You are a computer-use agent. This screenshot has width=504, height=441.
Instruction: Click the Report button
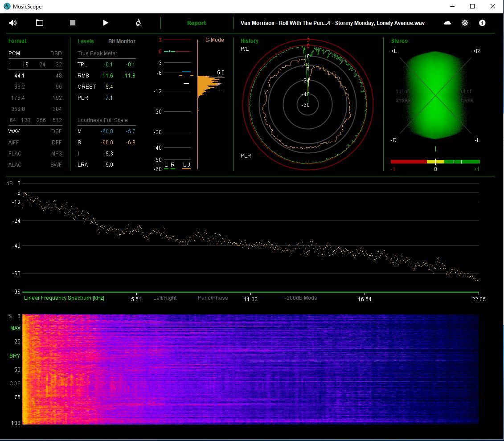(197, 23)
